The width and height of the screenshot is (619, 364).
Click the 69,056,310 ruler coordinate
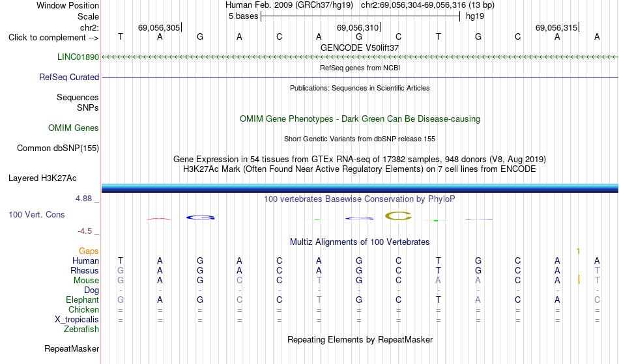358,27
